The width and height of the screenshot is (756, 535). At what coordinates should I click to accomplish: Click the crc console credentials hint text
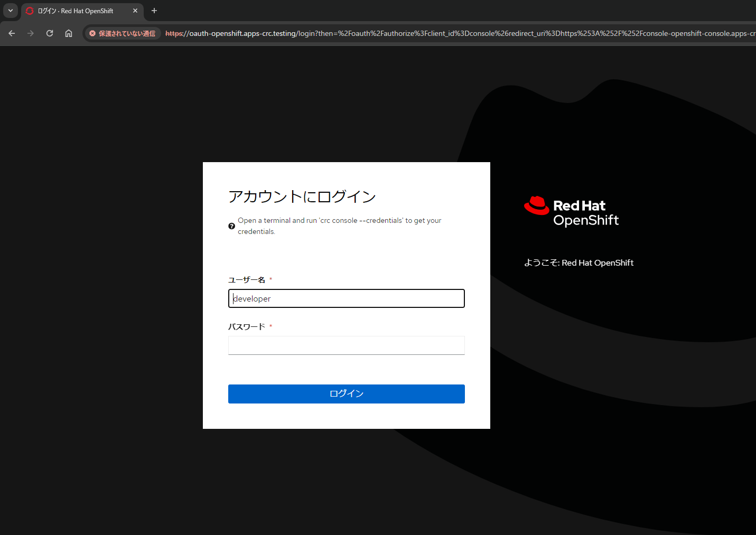pos(339,226)
